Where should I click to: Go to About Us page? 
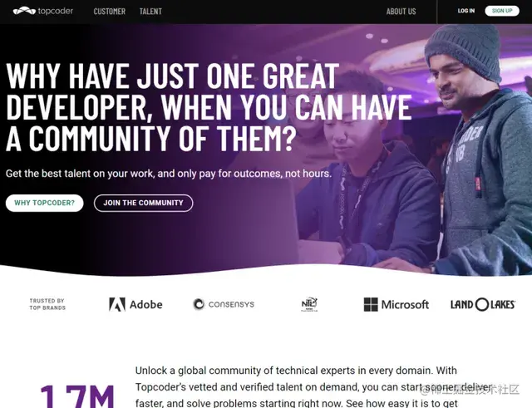point(401,11)
